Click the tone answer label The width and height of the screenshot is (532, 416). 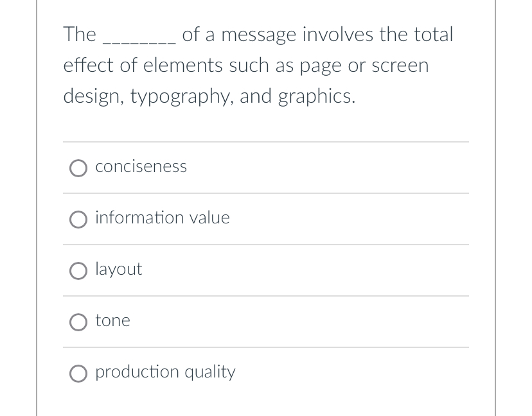[112, 320]
